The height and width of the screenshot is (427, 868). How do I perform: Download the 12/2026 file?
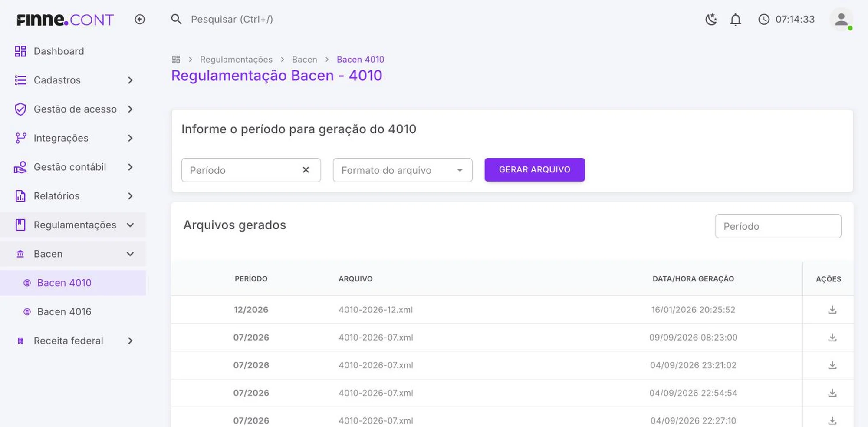[832, 310]
